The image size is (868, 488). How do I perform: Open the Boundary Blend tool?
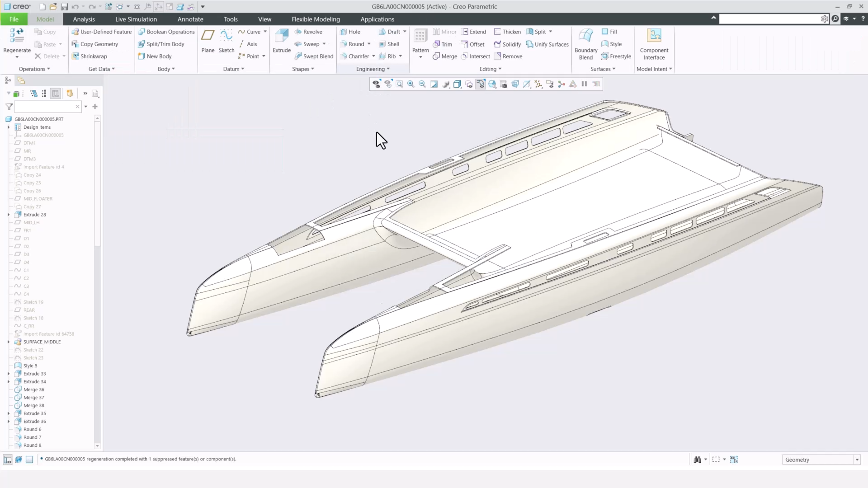(586, 44)
